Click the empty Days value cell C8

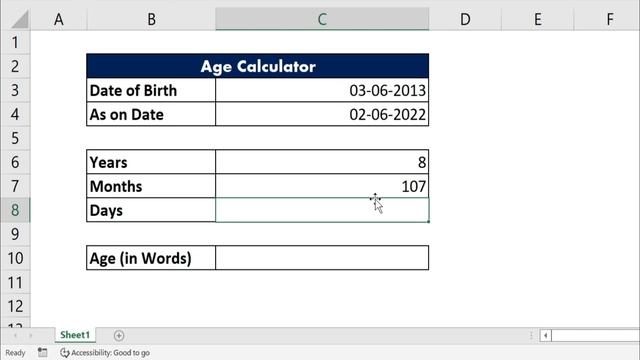tap(322, 210)
